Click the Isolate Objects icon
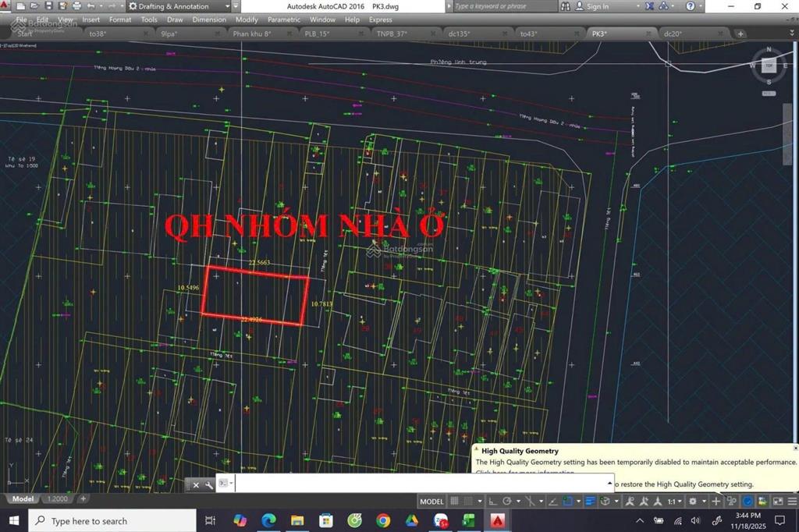Viewport: 799px width, 532px height. pyautogui.click(x=732, y=502)
